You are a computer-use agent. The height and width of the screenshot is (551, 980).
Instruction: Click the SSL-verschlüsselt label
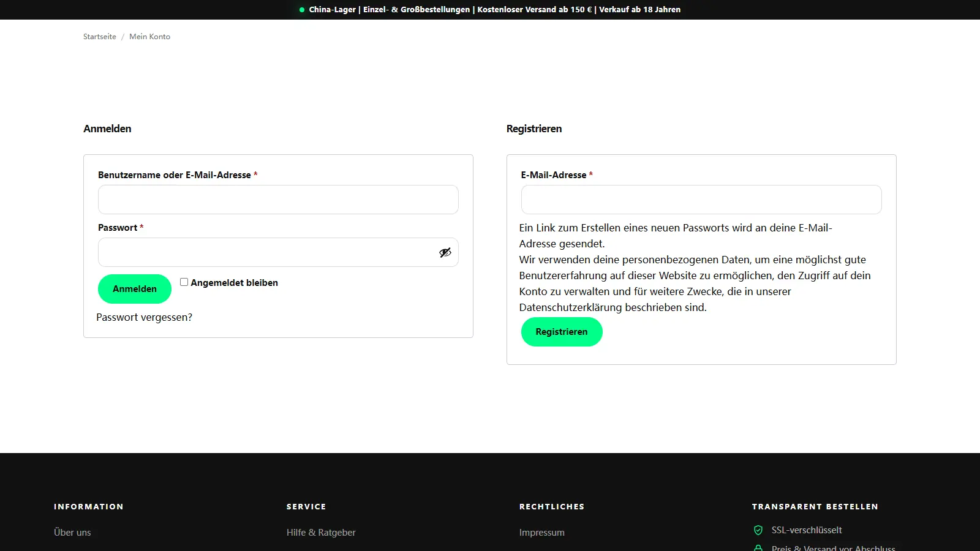pyautogui.click(x=807, y=530)
